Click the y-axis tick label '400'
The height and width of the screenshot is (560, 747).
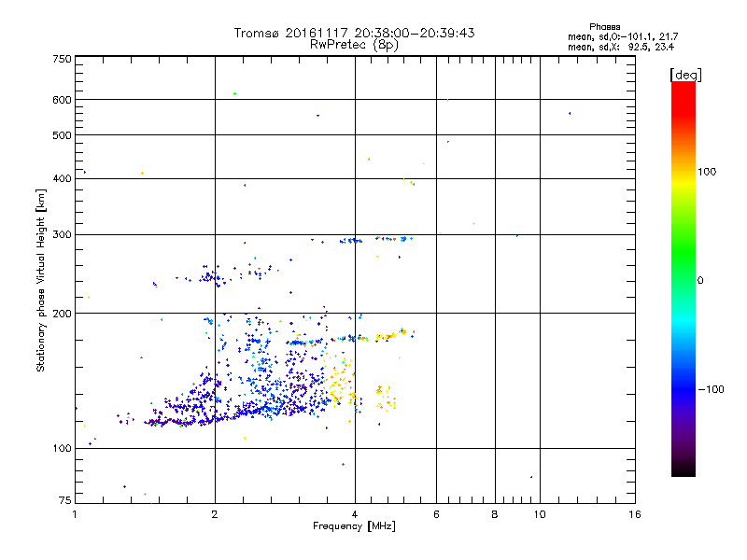coord(62,178)
